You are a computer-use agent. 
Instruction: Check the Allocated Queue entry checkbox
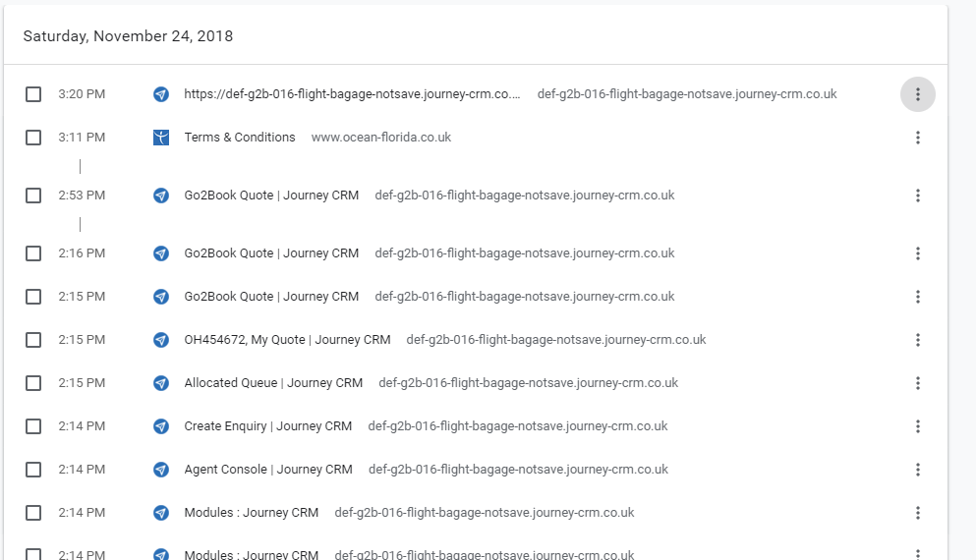33,383
